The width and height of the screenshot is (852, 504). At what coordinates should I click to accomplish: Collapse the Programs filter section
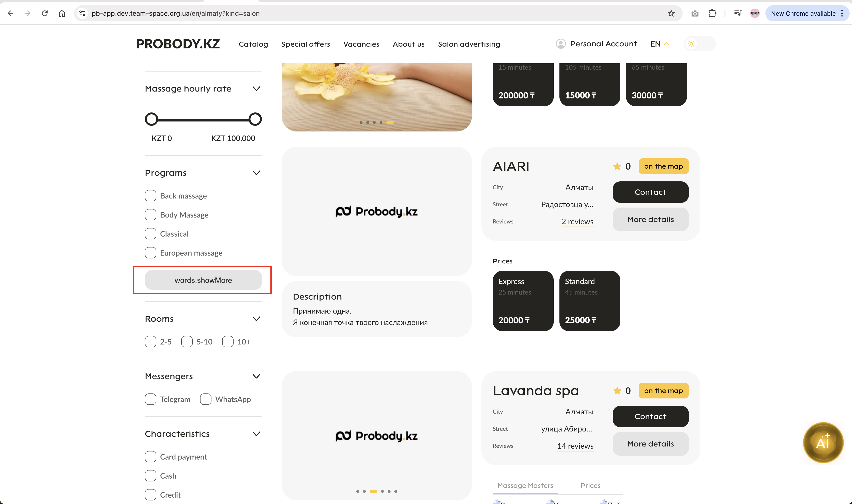click(256, 173)
